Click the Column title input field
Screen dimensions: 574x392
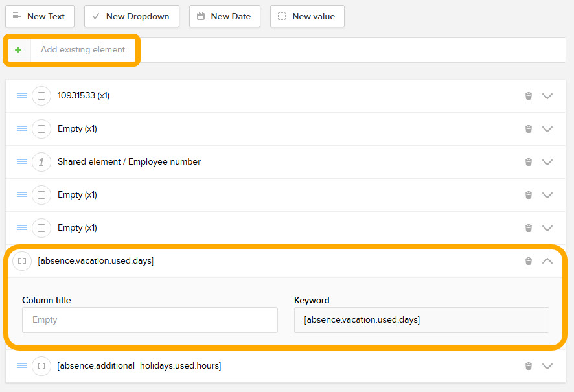click(150, 320)
